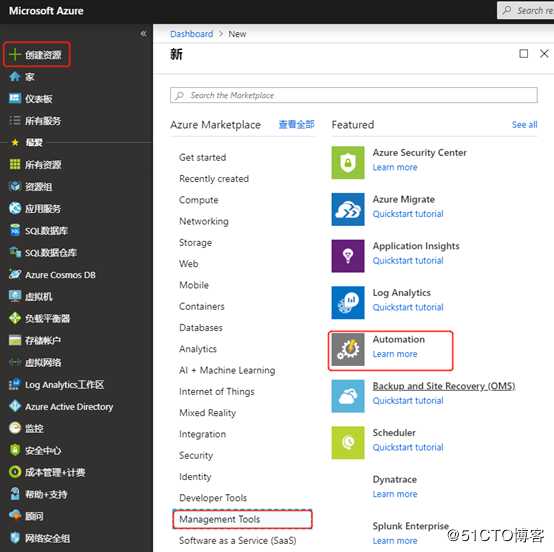554x552 pixels.
Task: Click the Azure Migrate featured tile
Action: pyautogui.click(x=348, y=209)
